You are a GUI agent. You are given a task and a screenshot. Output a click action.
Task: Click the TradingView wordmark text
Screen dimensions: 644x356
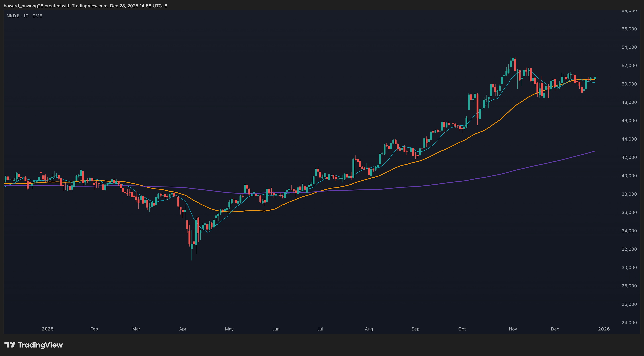[40, 345]
